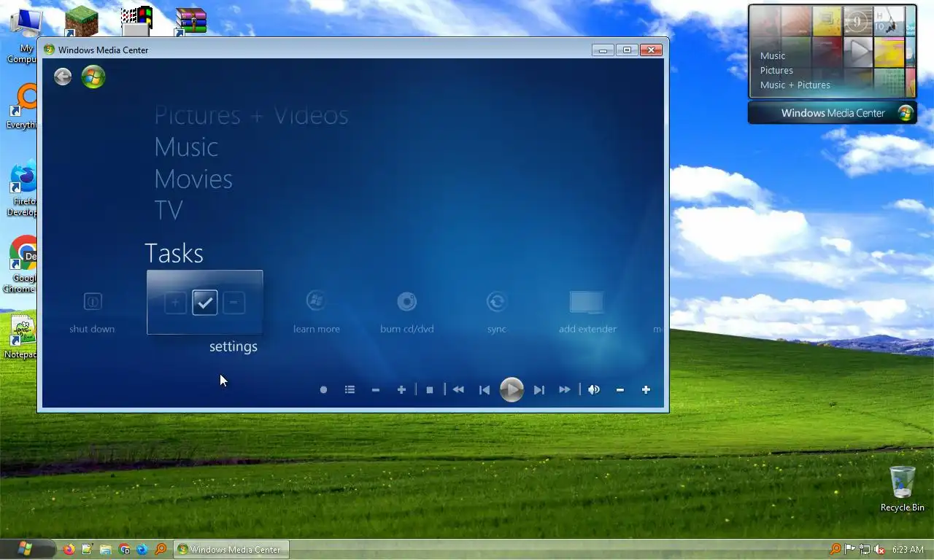This screenshot has width=934, height=560.
Task: Click the rewind button
Action: [x=458, y=390]
